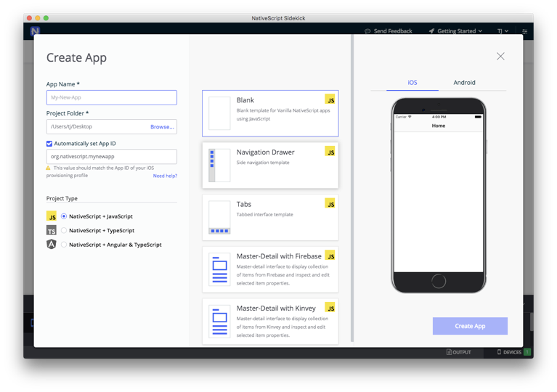Open the settings sliders icon in top bar
Screen dimensions: 557x392
coord(524,31)
